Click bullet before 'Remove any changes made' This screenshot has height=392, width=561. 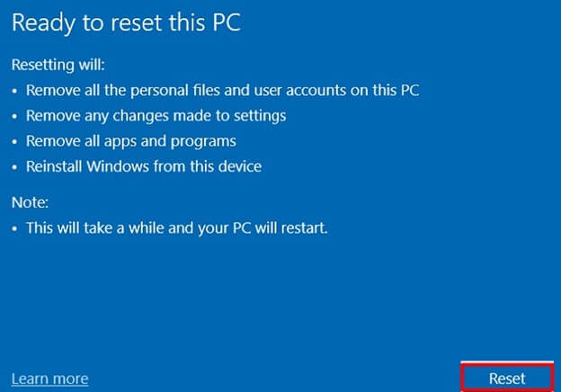pos(14,116)
